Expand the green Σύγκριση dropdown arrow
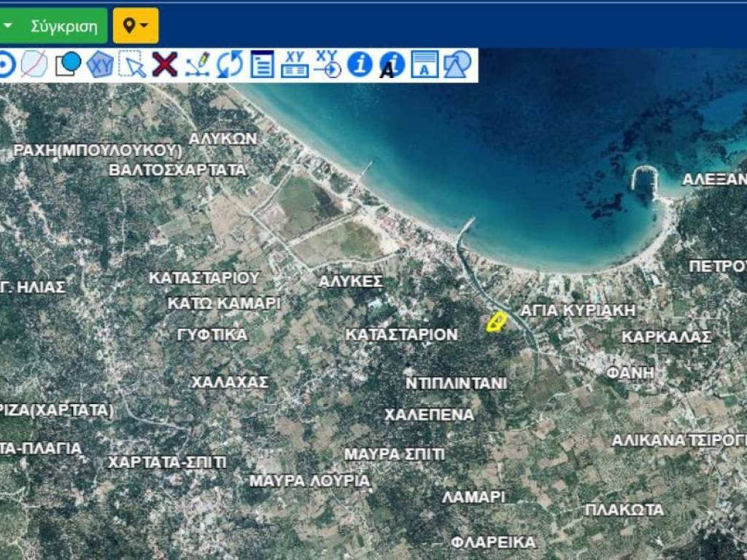 [8, 26]
